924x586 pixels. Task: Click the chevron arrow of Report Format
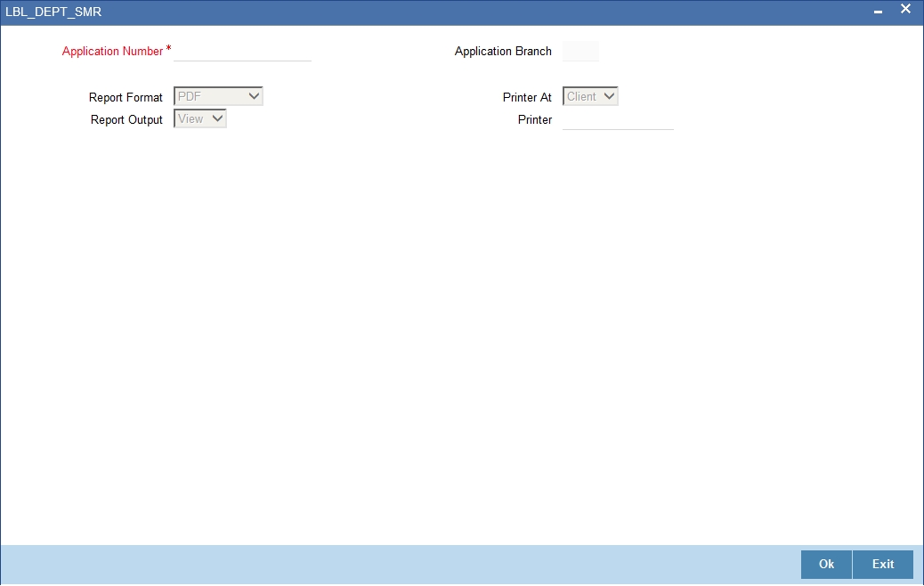click(254, 96)
